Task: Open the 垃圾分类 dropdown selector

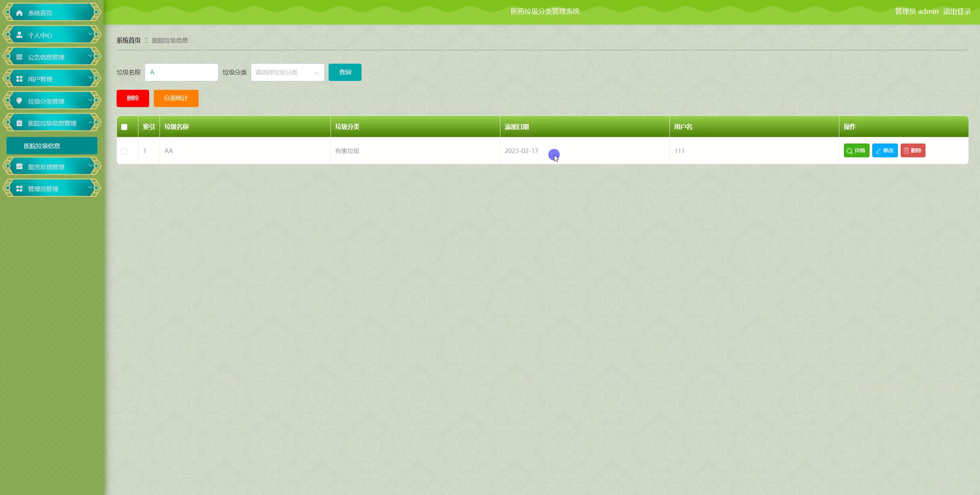Action: (x=287, y=72)
